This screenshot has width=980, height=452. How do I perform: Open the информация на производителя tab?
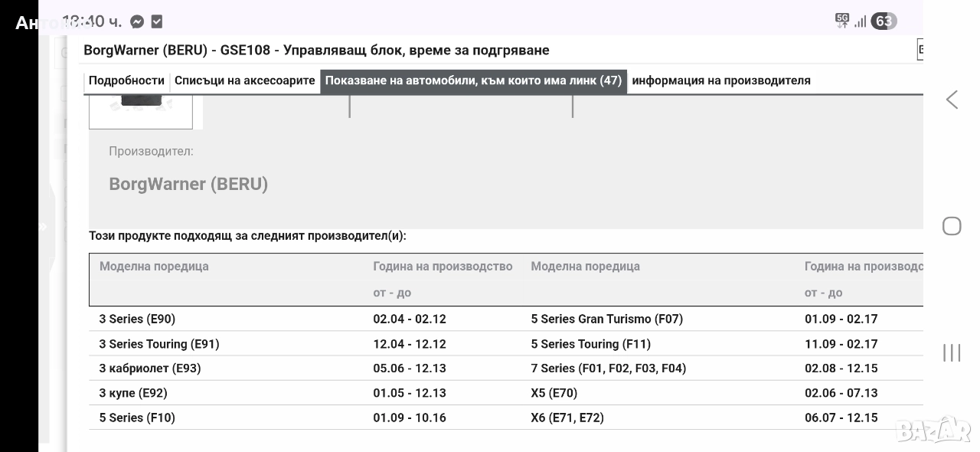(720, 80)
